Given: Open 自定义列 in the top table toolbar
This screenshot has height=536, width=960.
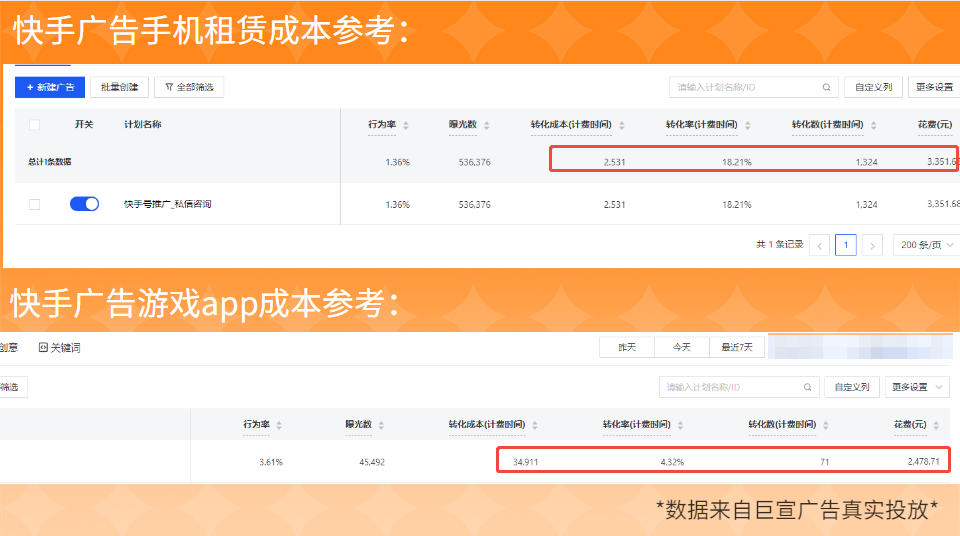Looking at the screenshot, I should (873, 87).
